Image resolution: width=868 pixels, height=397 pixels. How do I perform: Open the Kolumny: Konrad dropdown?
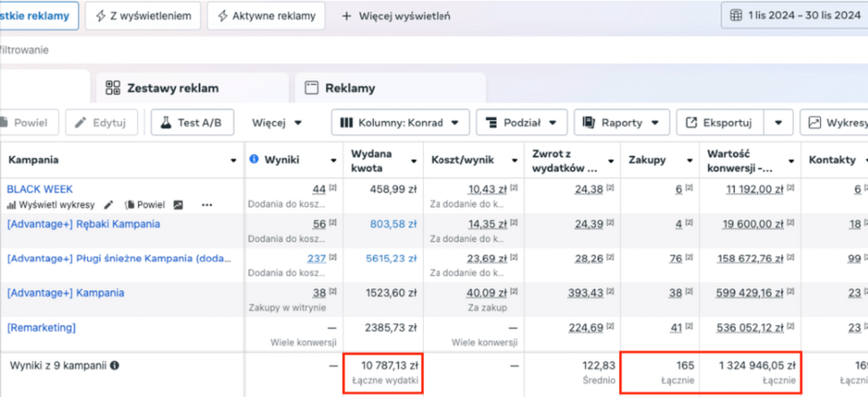tap(400, 122)
